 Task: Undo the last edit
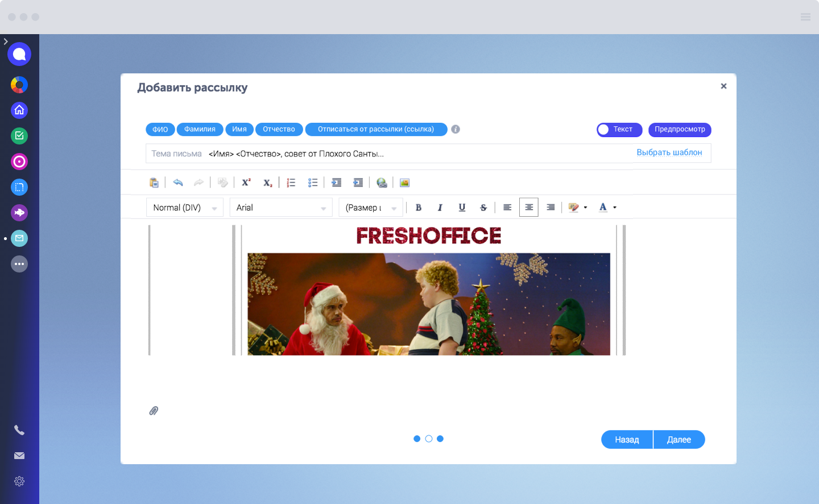pyautogui.click(x=178, y=183)
